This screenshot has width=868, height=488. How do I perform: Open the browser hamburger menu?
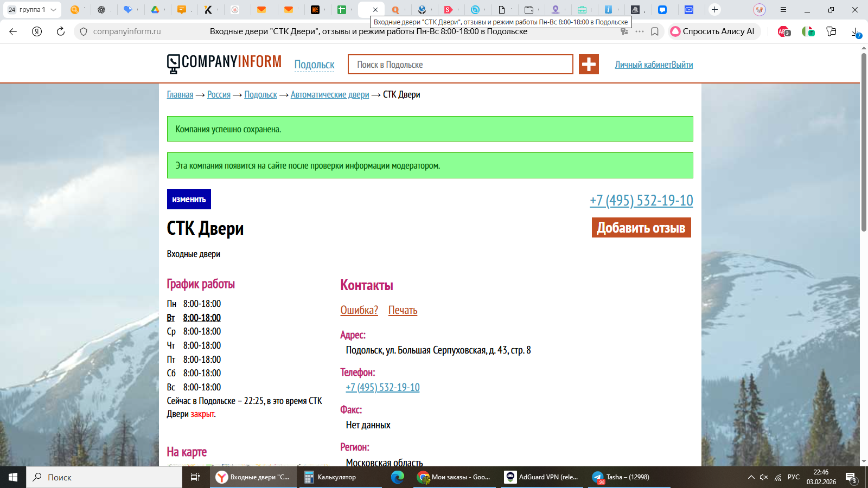[x=783, y=10]
